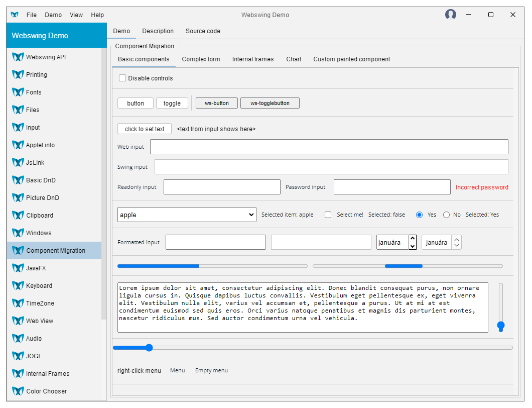
Task: Click the Component Migration sidebar icon
Action: (x=18, y=250)
